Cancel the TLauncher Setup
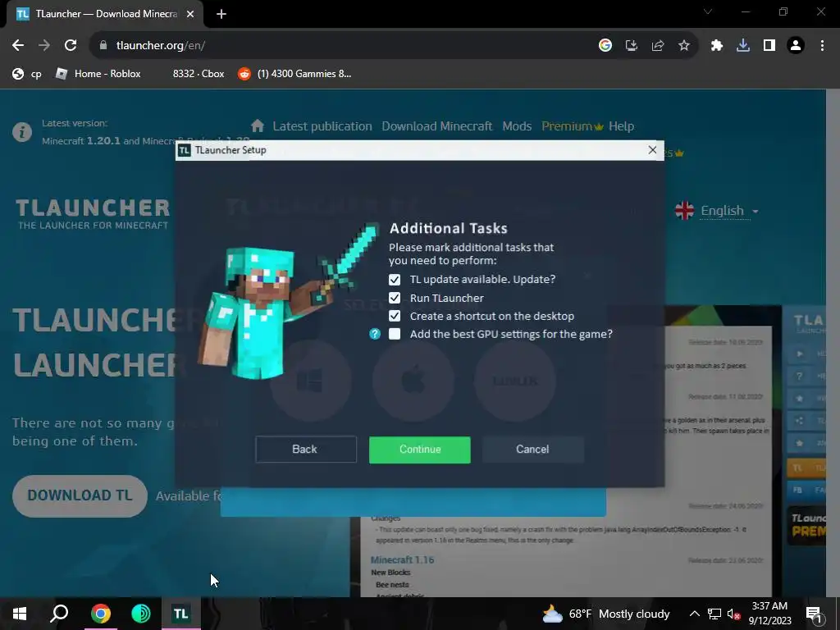840x630 pixels. tap(532, 449)
